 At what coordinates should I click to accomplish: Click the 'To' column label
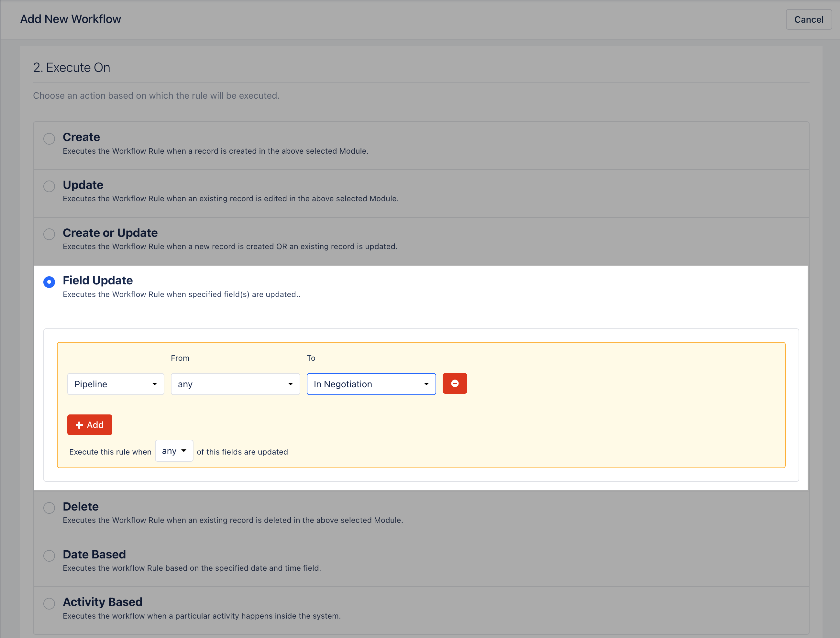tap(311, 358)
